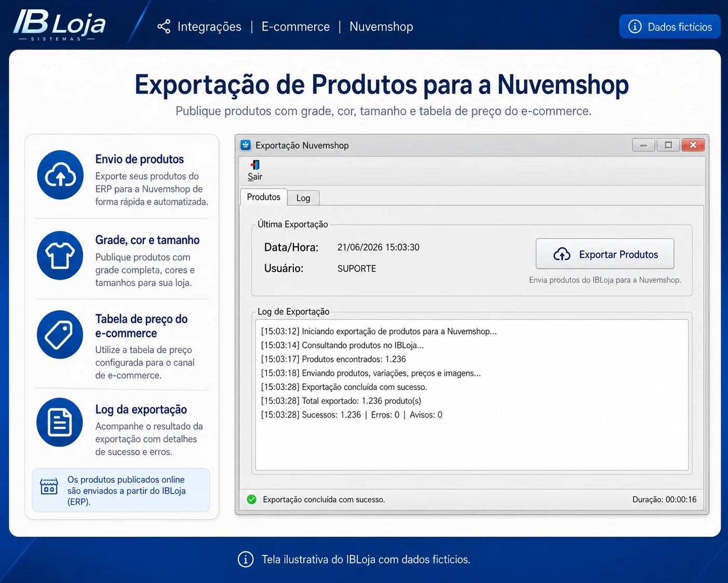Click the SUPORTE user value
The image size is (728, 583).
point(357,269)
